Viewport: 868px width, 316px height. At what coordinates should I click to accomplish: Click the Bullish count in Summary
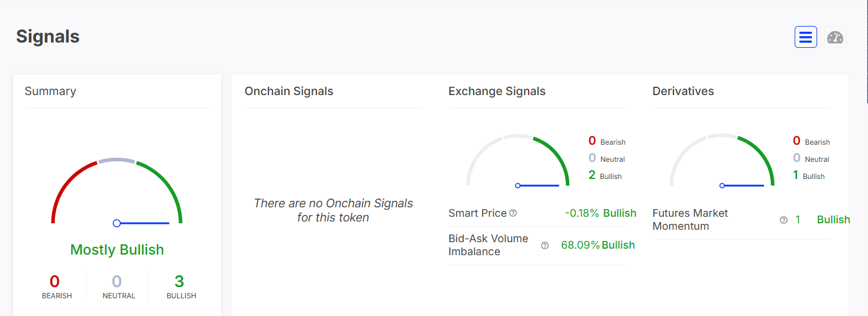(x=179, y=282)
